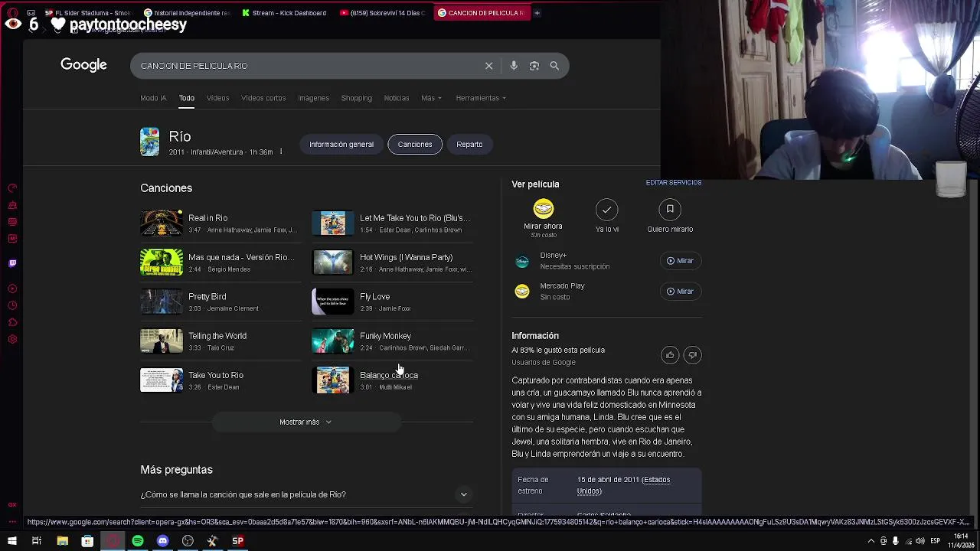Select the Canciones chip
This screenshot has height=551, width=980.
414,144
